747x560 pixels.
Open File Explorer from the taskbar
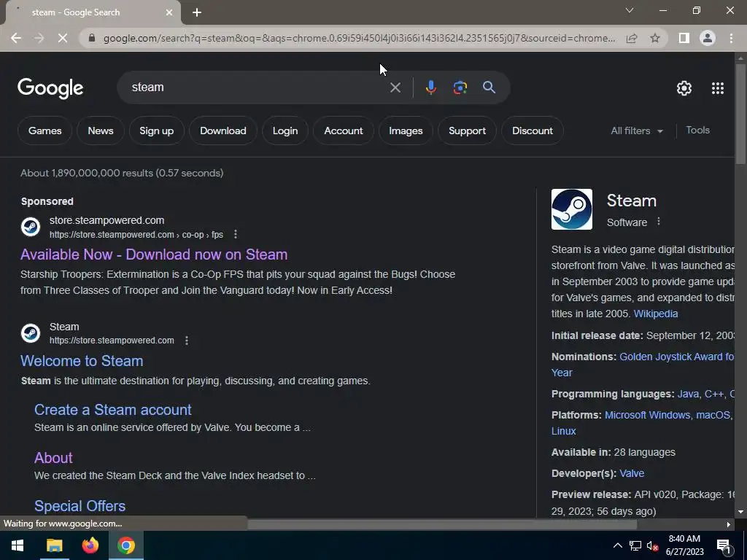(x=54, y=545)
